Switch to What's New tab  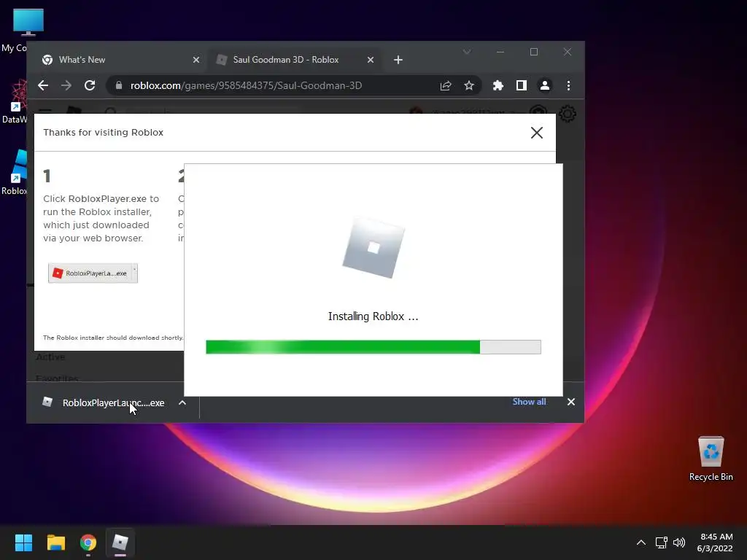(x=120, y=60)
